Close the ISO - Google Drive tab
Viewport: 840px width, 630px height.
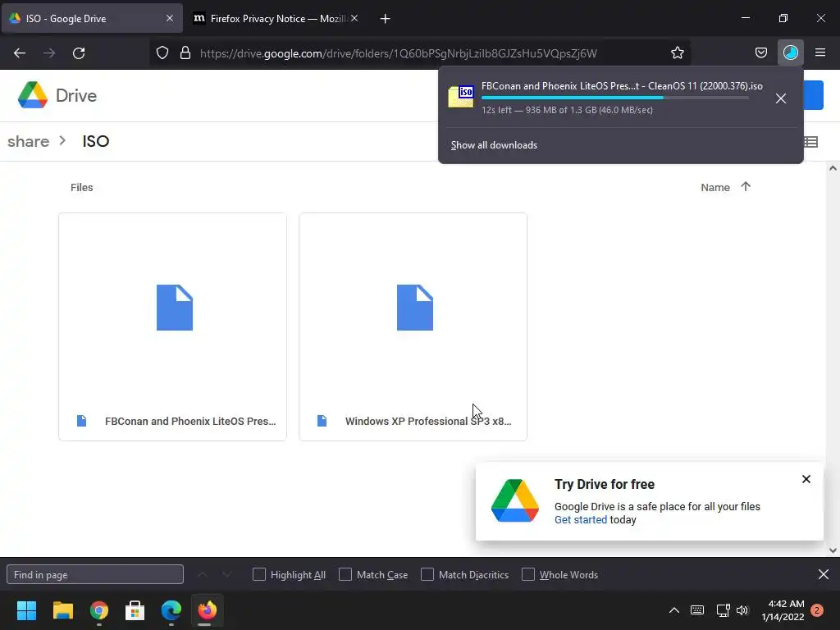169,18
